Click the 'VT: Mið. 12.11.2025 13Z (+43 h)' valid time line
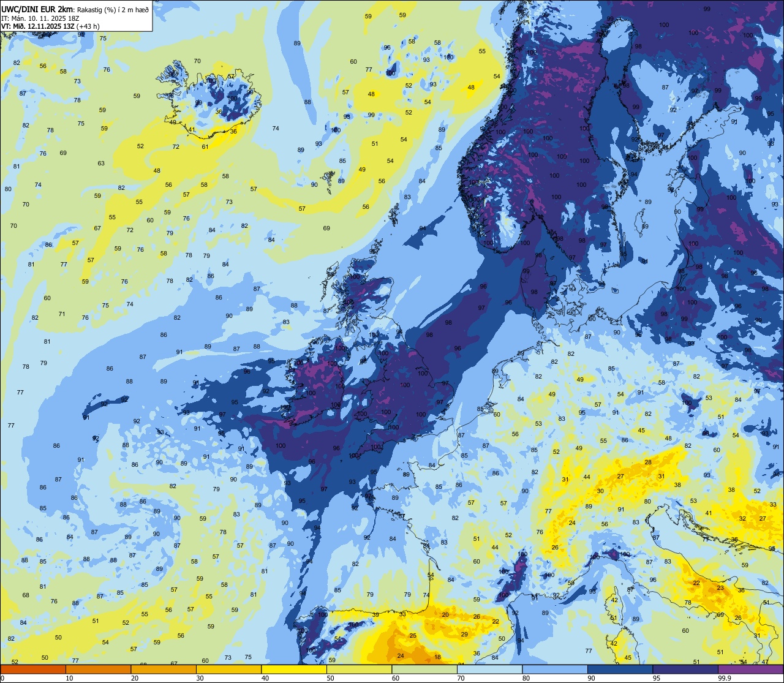This screenshot has height=683, width=784. [50, 26]
